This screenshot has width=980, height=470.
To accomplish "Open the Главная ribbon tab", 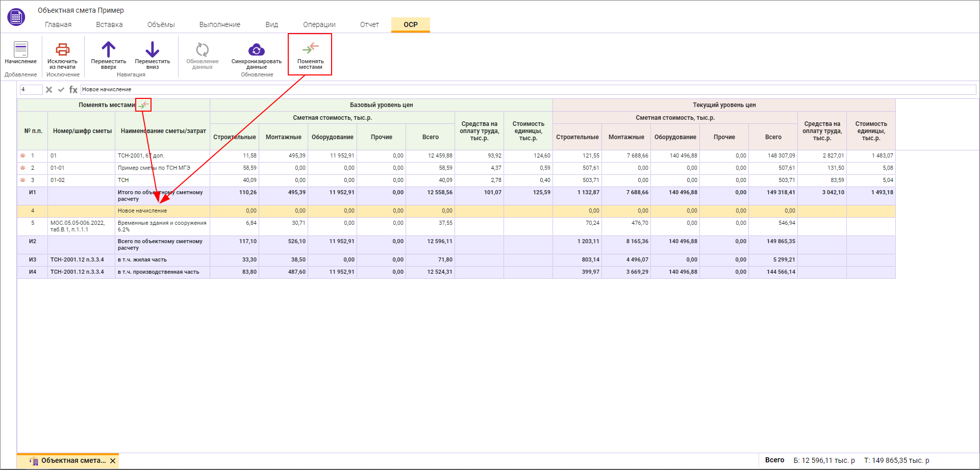I will tap(58, 24).
